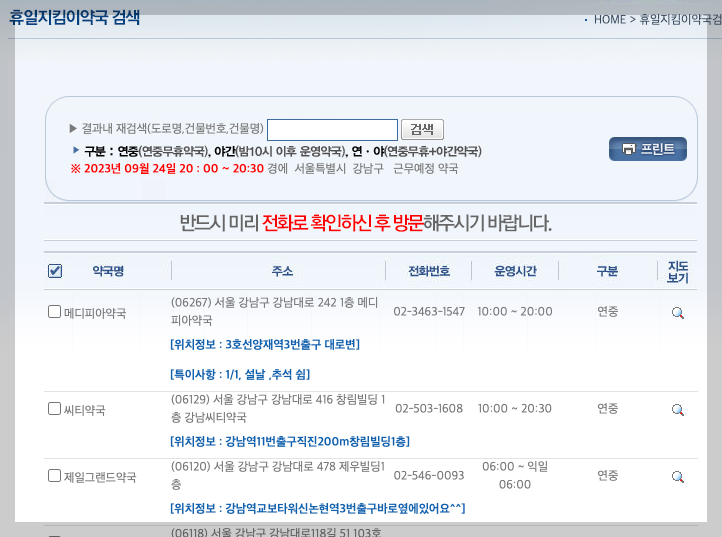The image size is (722, 537).
Task: Click 연중 category in 씨티약국 row
Action: 607,408
